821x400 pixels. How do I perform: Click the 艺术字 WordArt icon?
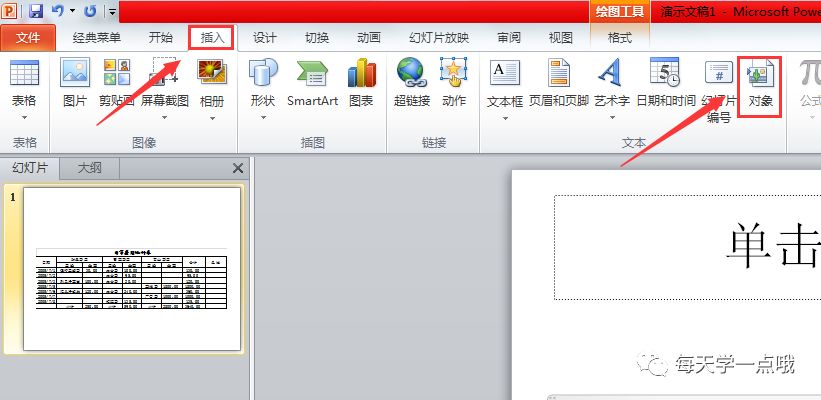click(x=612, y=73)
